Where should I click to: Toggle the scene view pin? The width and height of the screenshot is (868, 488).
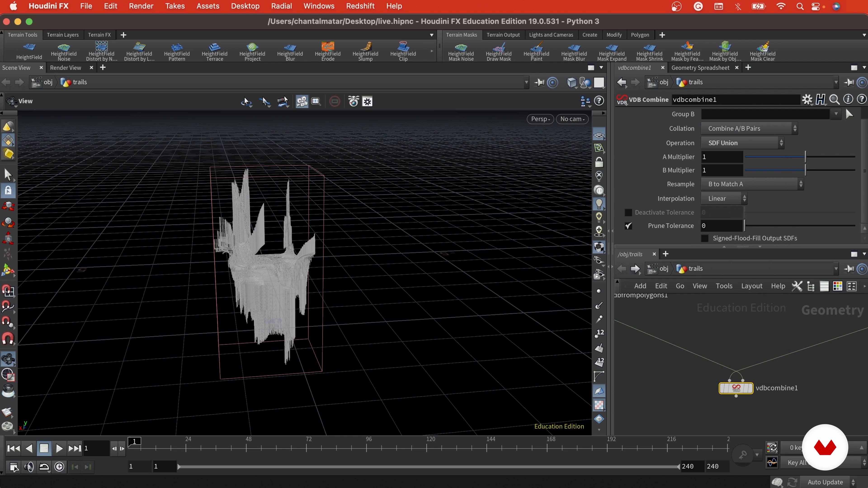click(539, 82)
